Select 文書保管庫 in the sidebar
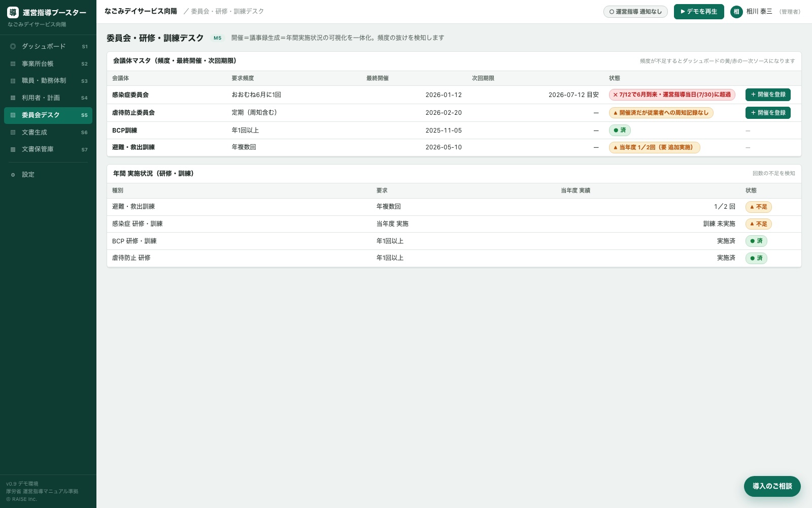 click(x=48, y=149)
